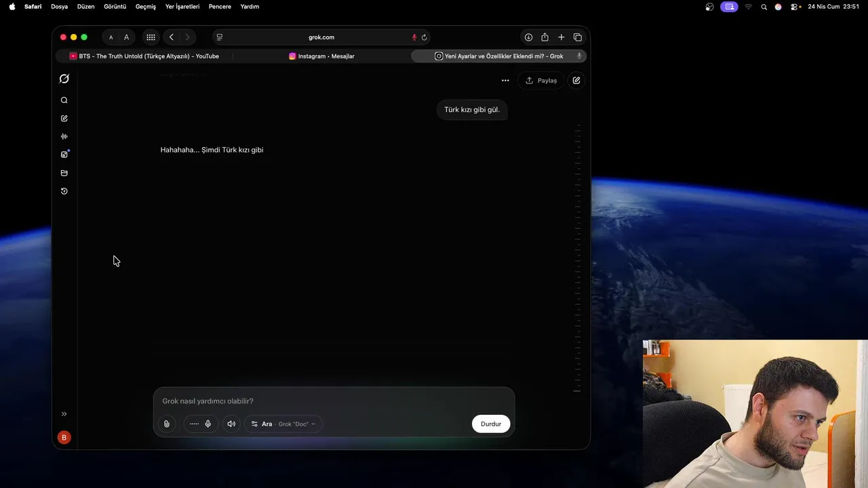868x488 pixels.
Task: Open page settings icon in address bar
Action: (x=220, y=37)
